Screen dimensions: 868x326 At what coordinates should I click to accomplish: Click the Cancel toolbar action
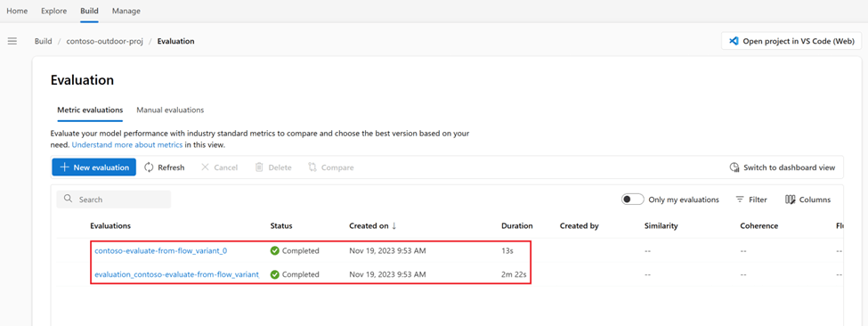[x=219, y=167]
